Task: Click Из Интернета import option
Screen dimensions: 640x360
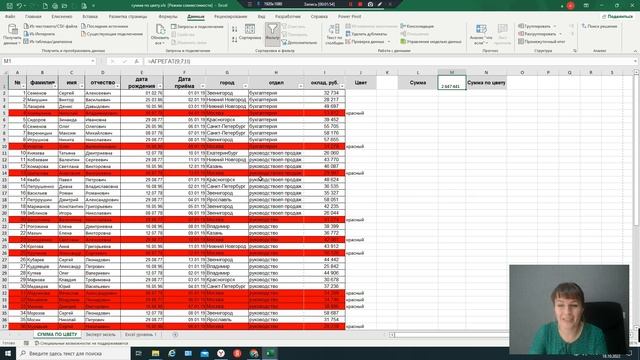Action: pyautogui.click(x=39, y=34)
